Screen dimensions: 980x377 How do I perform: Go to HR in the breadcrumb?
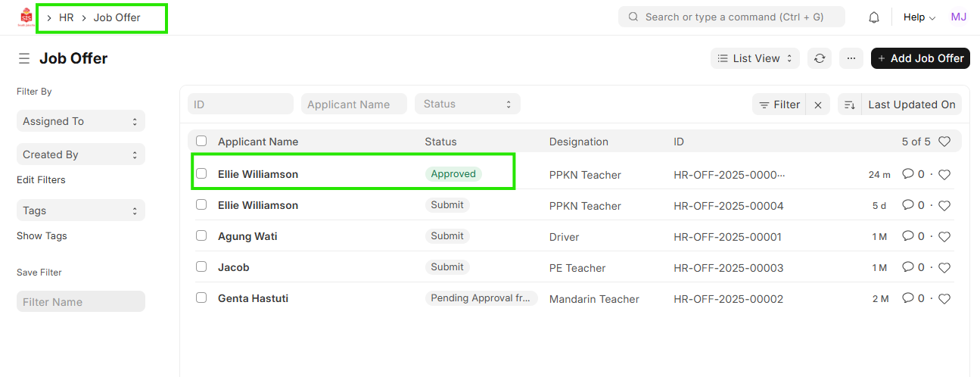coord(67,17)
